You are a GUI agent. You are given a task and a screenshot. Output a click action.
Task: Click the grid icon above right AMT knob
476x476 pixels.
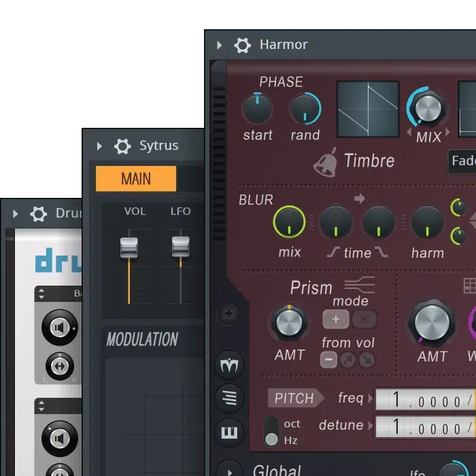pos(470,286)
